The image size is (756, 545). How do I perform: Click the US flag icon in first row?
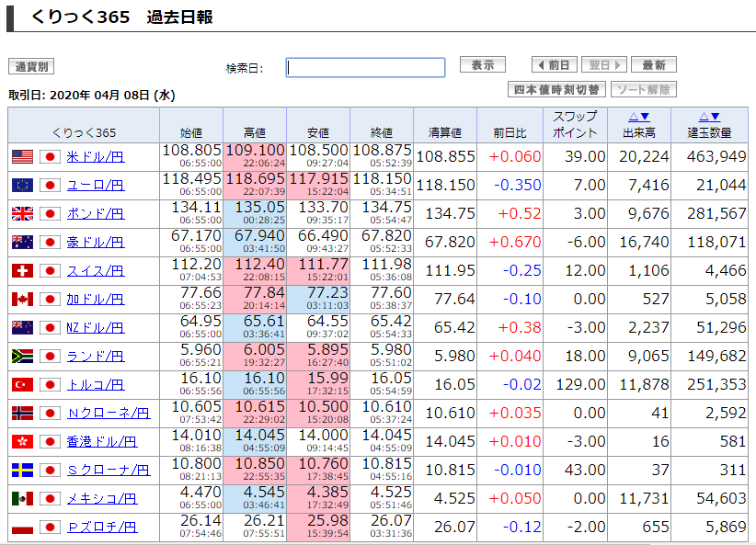pos(22,156)
